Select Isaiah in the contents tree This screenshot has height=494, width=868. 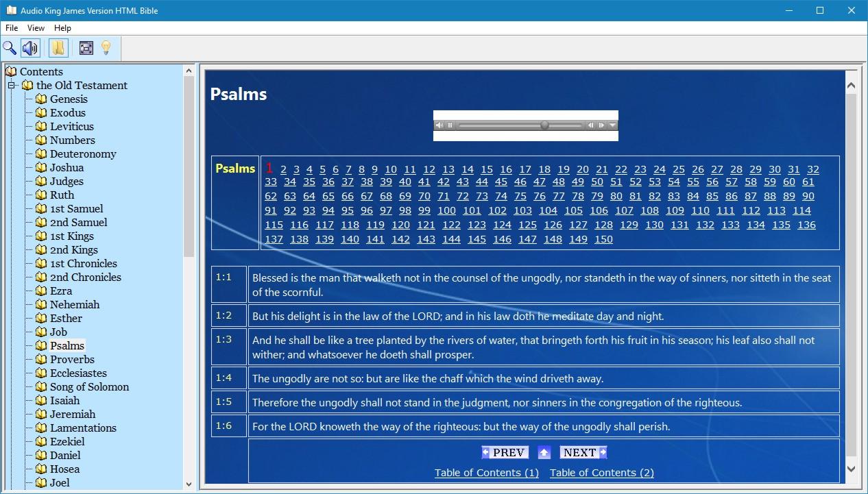[x=64, y=401]
